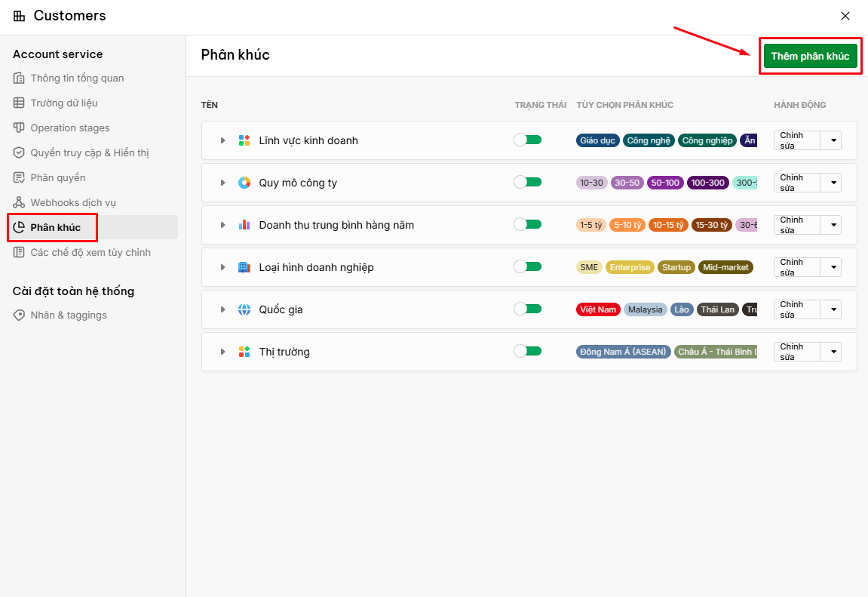
Task: Click the Startup tag
Action: pos(676,267)
